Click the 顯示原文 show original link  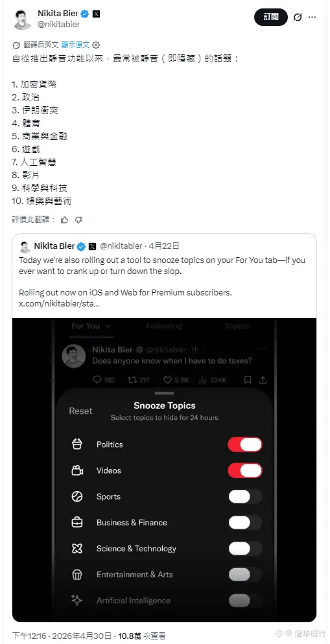76,45
